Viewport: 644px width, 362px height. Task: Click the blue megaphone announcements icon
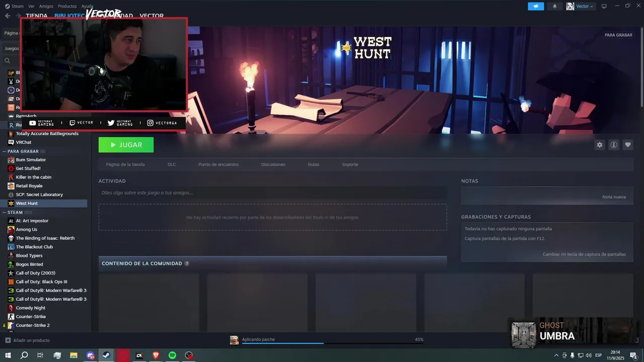[536, 6]
